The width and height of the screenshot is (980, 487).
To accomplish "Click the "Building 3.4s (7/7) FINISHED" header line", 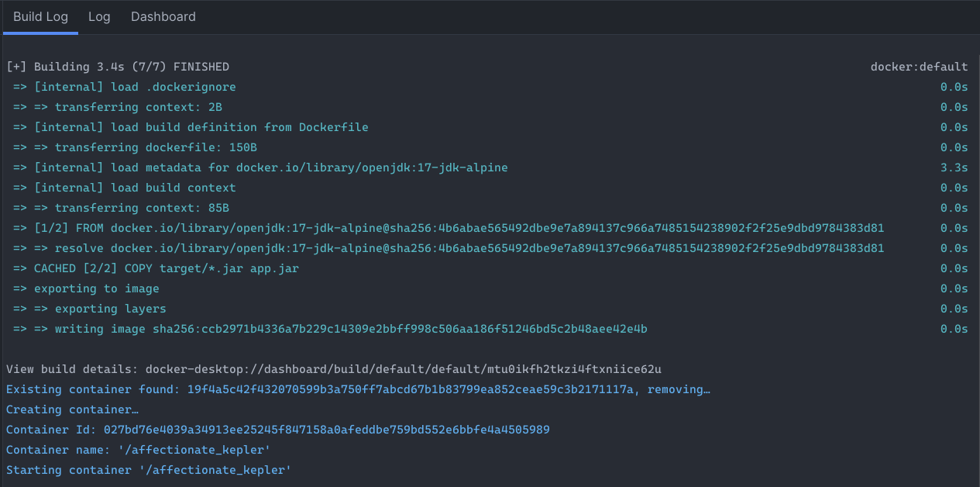I will (118, 67).
